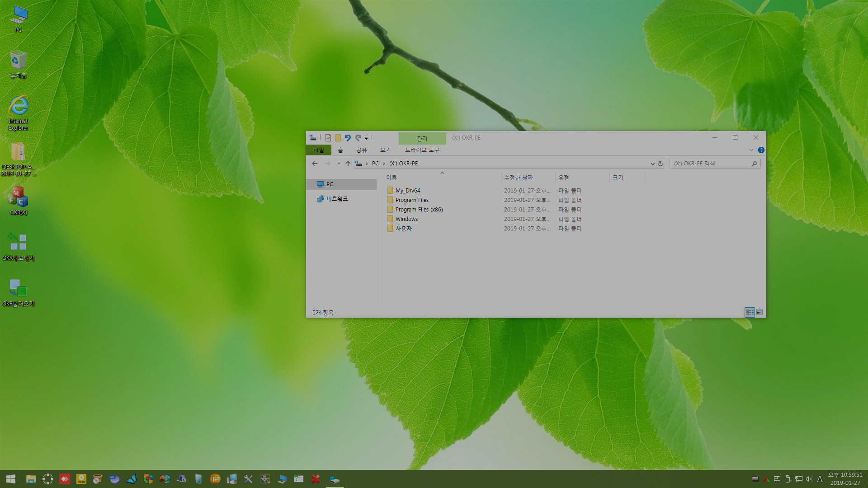Click the drive system icon at title bar left
The height and width of the screenshot is (488, 868).
(313, 138)
